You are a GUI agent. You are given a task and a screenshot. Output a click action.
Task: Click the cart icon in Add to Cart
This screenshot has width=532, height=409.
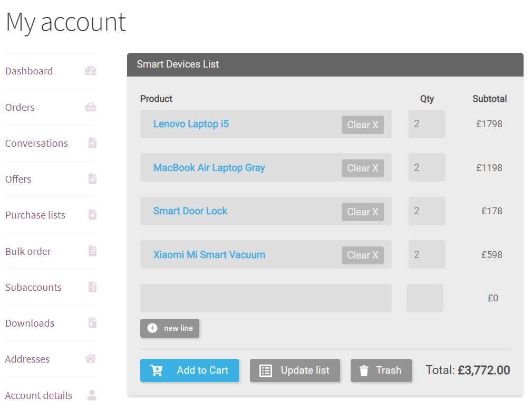coord(157,370)
